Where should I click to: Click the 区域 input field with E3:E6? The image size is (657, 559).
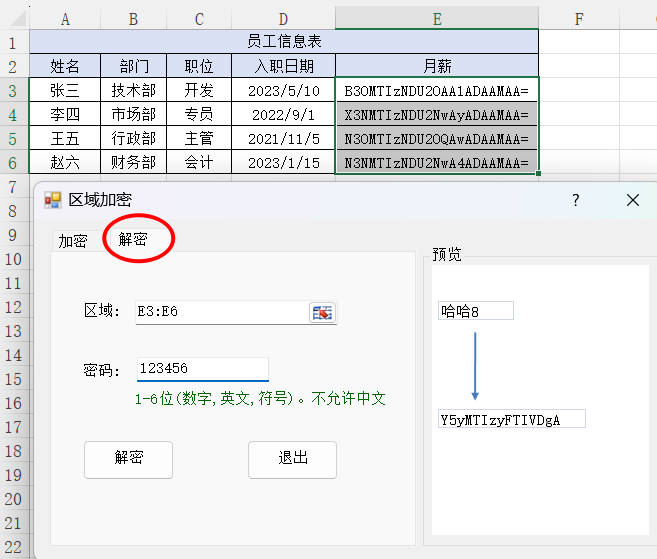[x=220, y=312]
